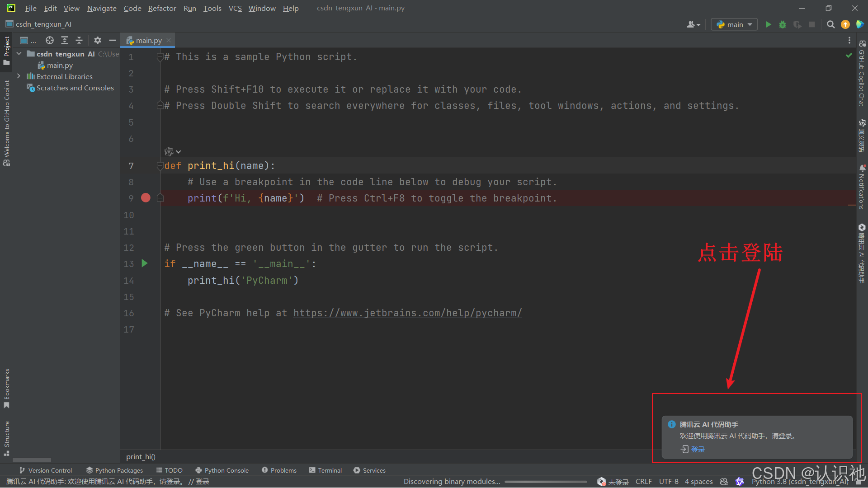Close the main.py editor tab

pos(169,40)
